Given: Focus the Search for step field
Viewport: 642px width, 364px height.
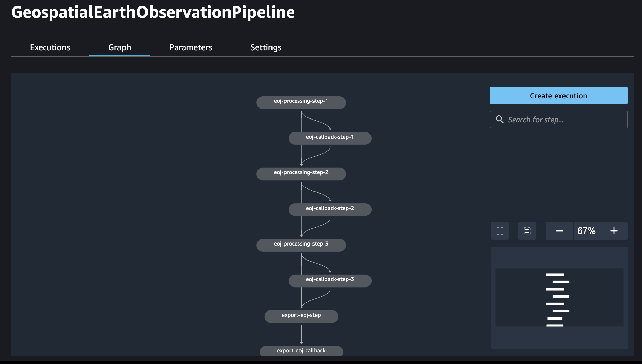Looking at the screenshot, I should [x=559, y=120].
